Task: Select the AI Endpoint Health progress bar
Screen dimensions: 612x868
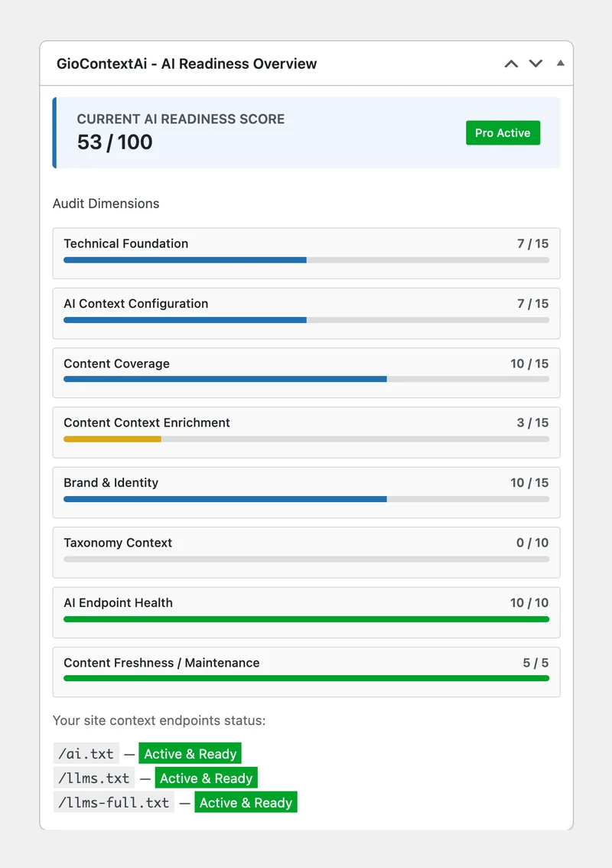Action: pos(307,619)
